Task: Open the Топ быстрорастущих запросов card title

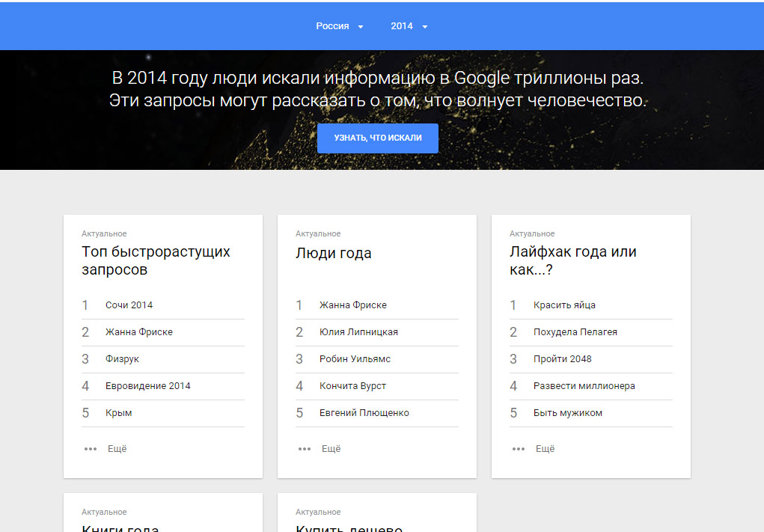Action: (156, 260)
